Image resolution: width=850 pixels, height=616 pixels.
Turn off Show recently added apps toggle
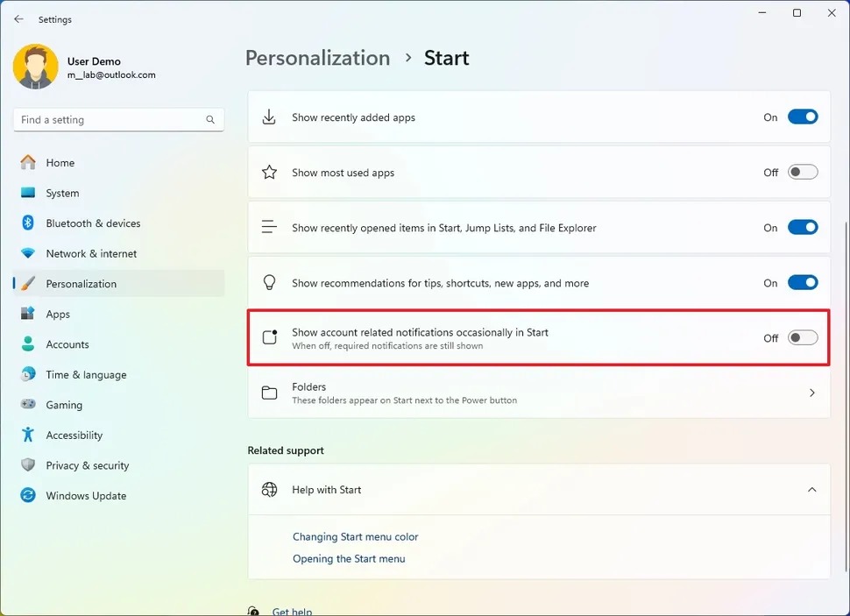803,117
